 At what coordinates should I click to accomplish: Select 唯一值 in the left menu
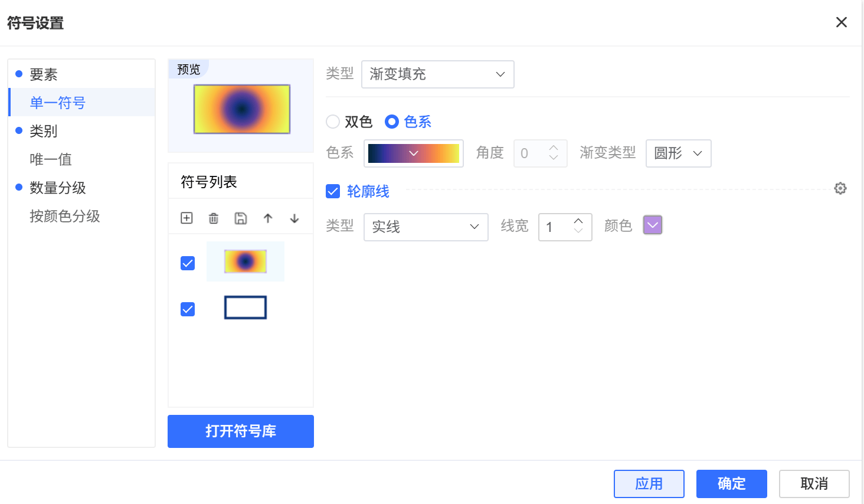pyautogui.click(x=51, y=159)
